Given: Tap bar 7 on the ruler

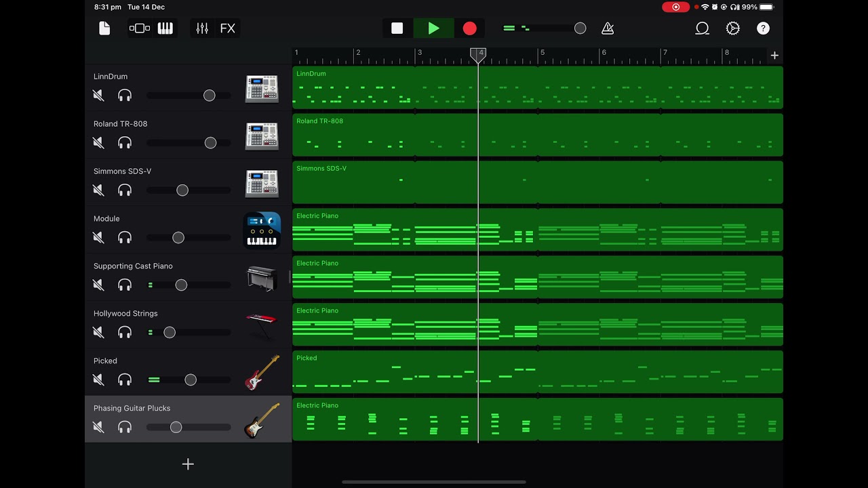Looking at the screenshot, I should click(665, 53).
